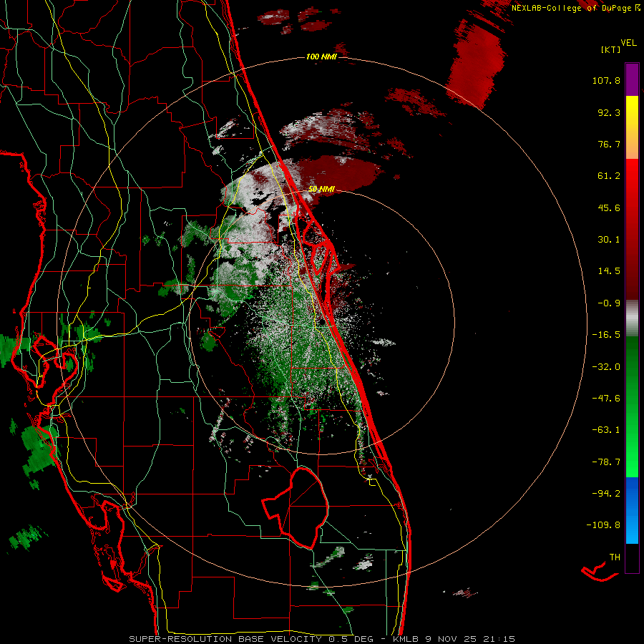This screenshot has height=644, width=644.
Task: Click the -47.6 legend value
Action: pos(606,399)
